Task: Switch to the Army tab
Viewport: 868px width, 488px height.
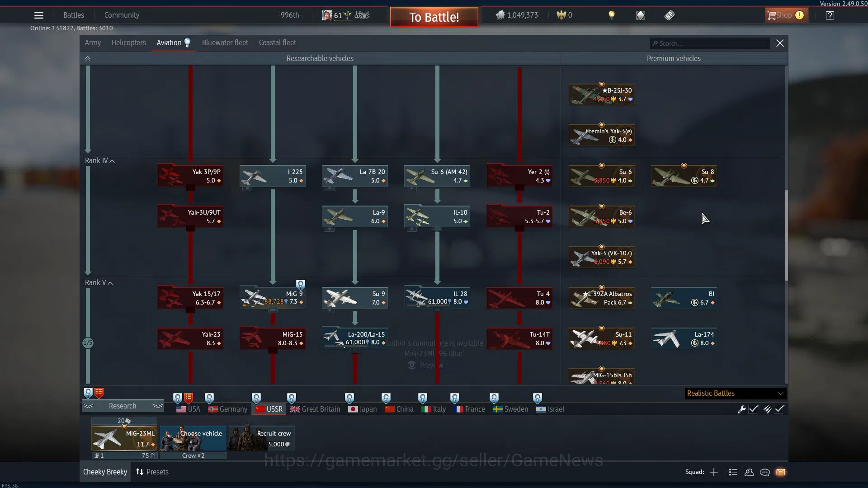Action: (x=93, y=43)
